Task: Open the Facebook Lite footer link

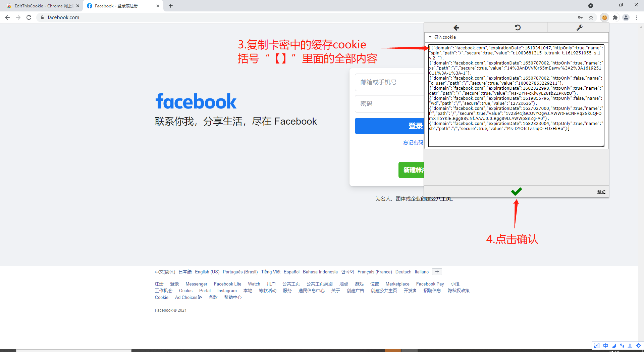Action: coord(227,284)
